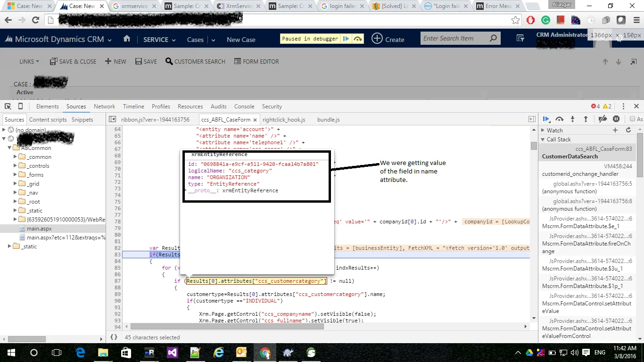The image size is (644, 362).
Task: Click the yellow warning count indicator
Action: 607,107
